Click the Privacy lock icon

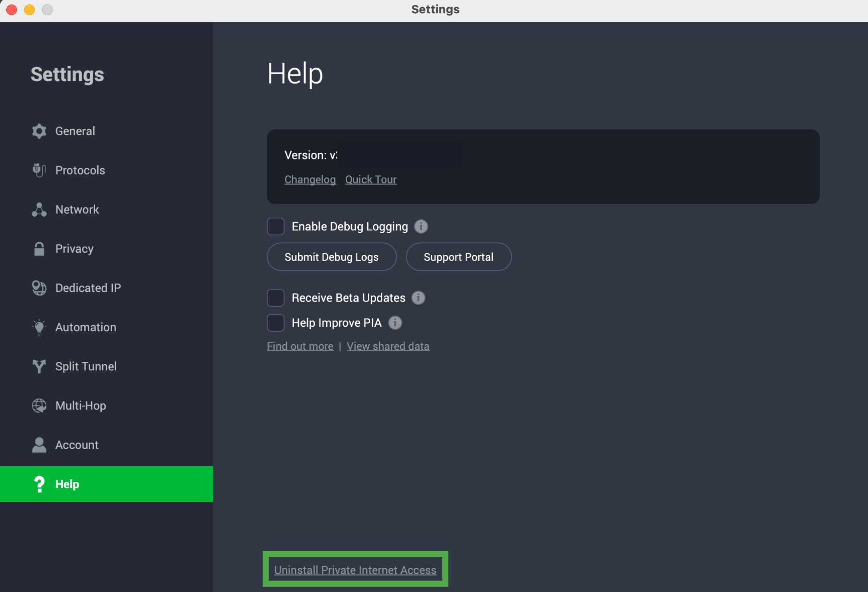point(39,249)
